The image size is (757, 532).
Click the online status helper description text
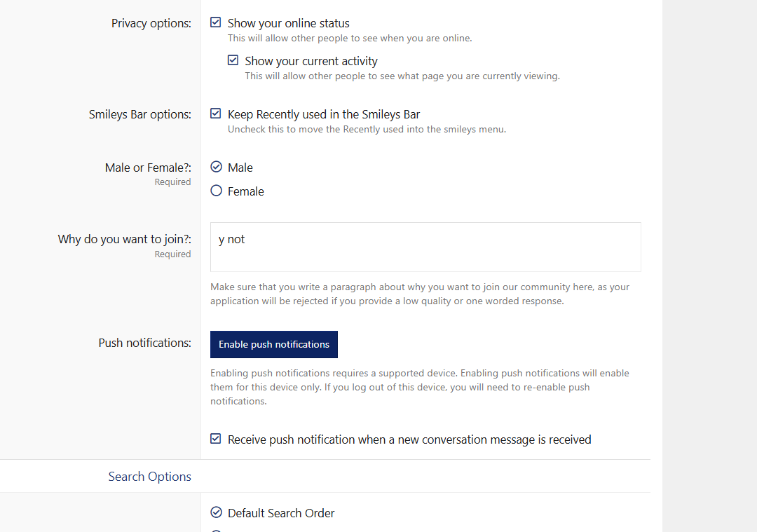coord(350,38)
